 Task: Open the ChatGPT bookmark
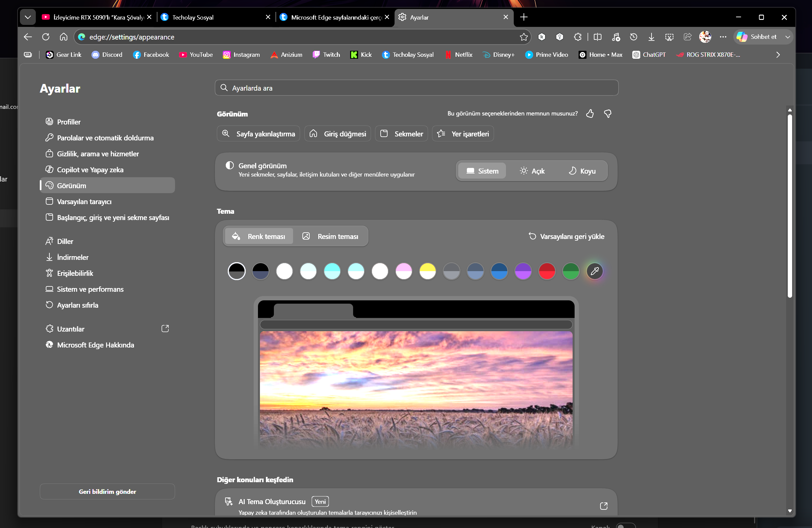pos(649,55)
